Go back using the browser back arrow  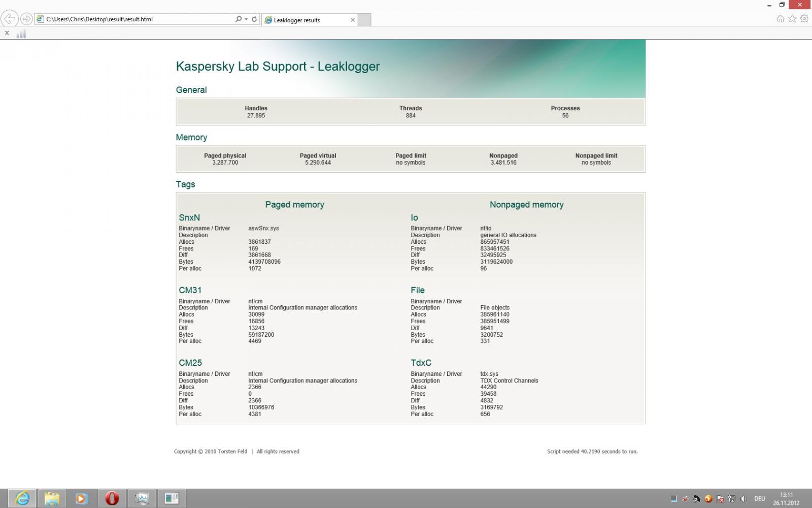10,19
